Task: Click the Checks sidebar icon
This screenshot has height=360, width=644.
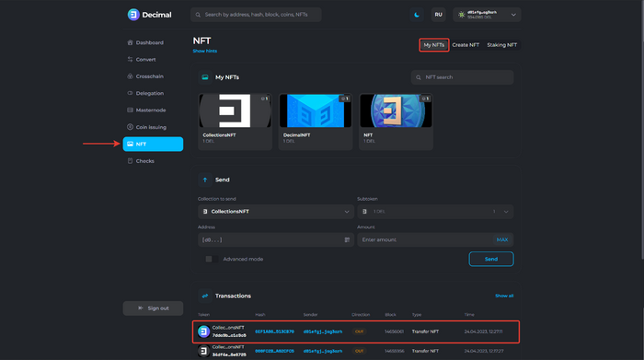Action: [131, 161]
